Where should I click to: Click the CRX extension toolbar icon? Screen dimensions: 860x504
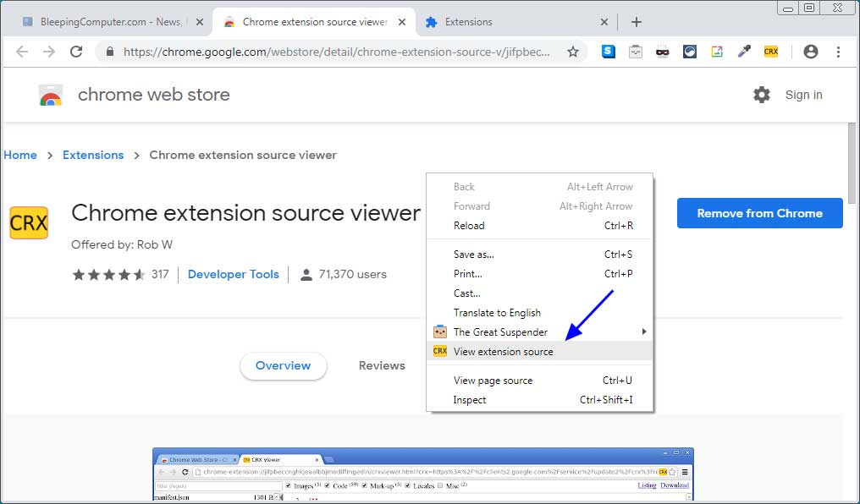[x=771, y=52]
